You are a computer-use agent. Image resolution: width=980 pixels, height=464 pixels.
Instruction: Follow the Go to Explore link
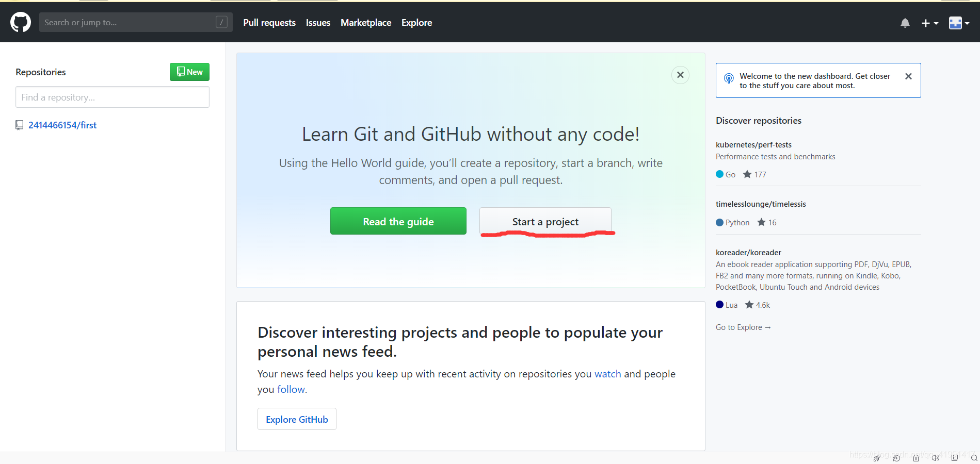click(x=743, y=327)
